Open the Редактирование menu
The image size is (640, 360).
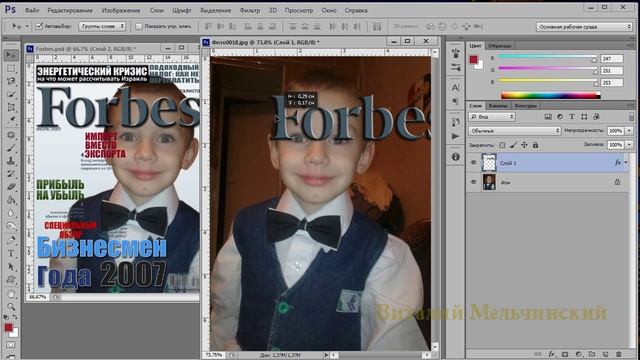(x=70, y=10)
